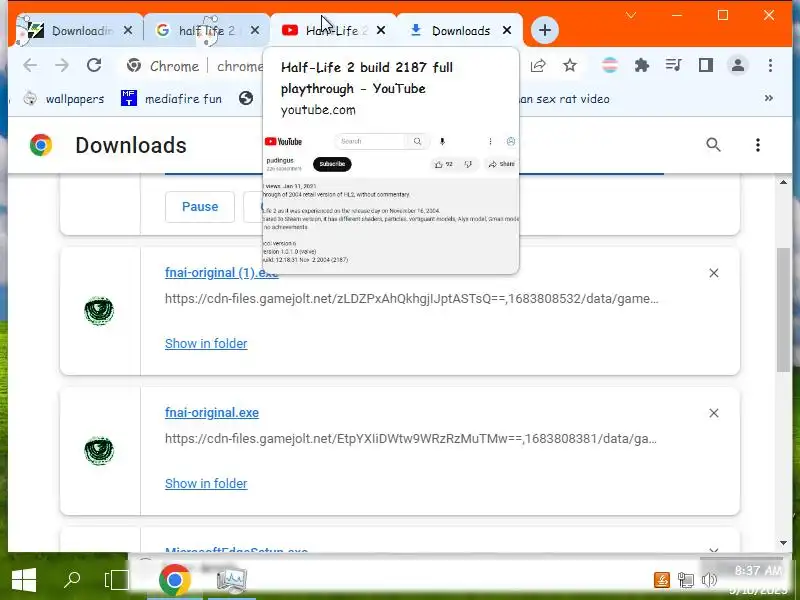800x600 pixels.
Task: Close the half life 2 Google tab
Action: tap(255, 31)
